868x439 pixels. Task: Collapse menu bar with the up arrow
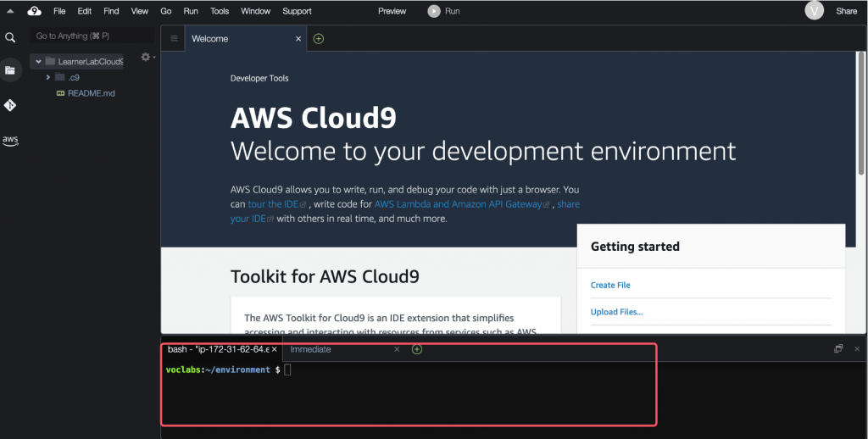pos(10,10)
